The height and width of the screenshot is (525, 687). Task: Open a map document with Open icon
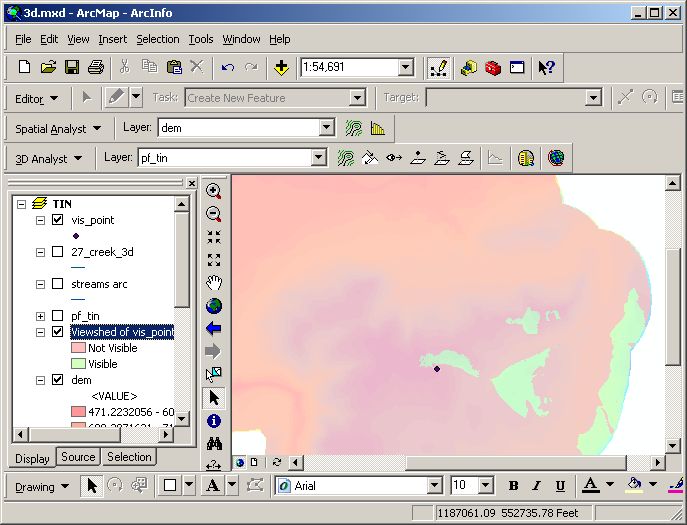(x=48, y=67)
